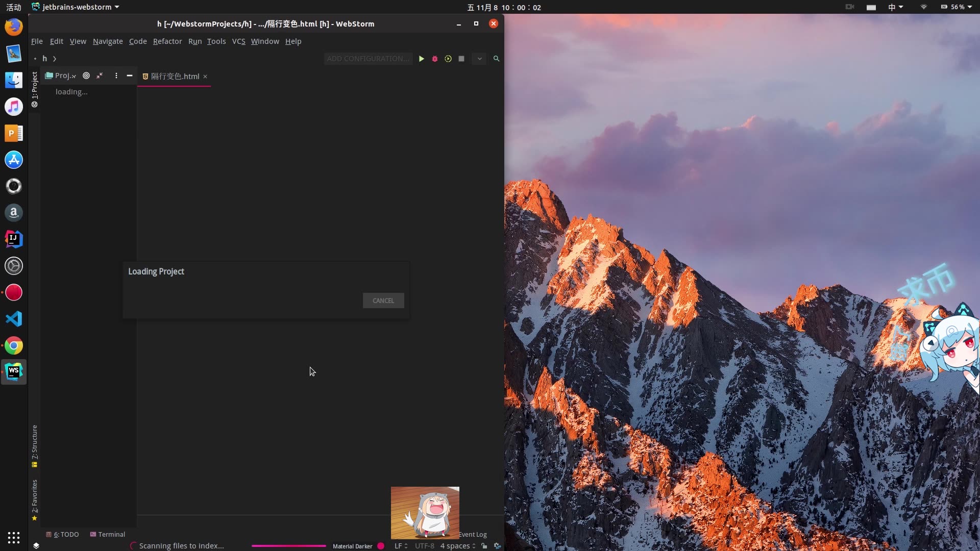Toggle the build output dropdown arrow

(480, 59)
